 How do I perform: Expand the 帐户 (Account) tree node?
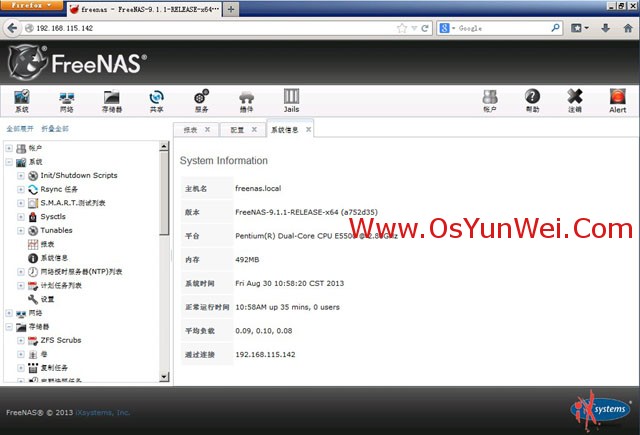pos(9,148)
